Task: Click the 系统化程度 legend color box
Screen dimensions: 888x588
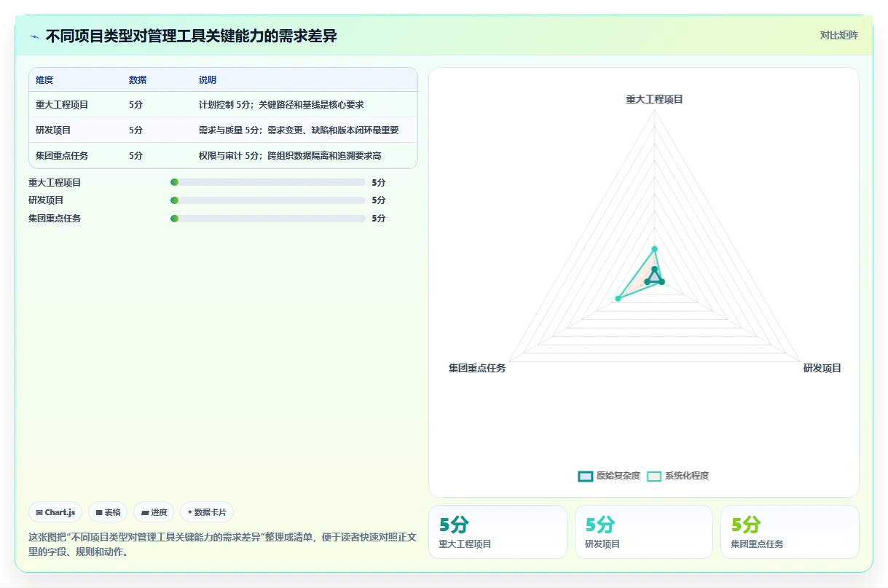Action: pyautogui.click(x=654, y=476)
